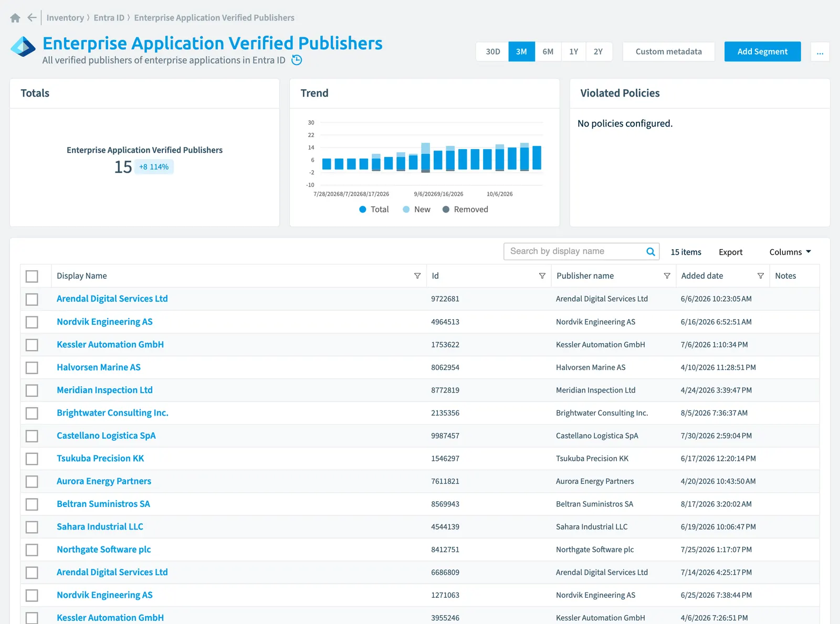Open Beltran Suministros SA link

tap(103, 504)
